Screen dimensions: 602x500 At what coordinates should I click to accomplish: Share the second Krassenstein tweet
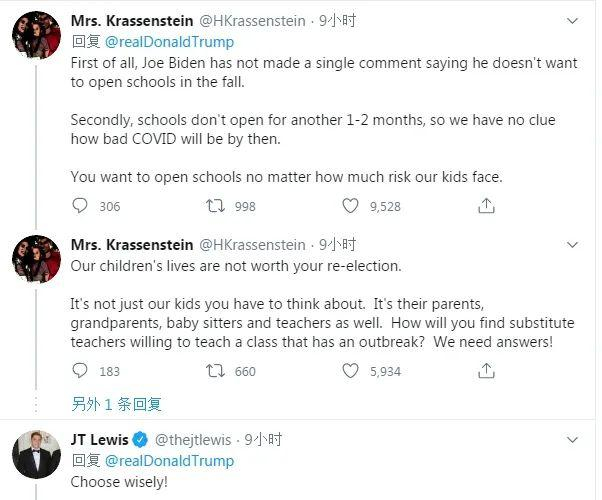point(486,371)
